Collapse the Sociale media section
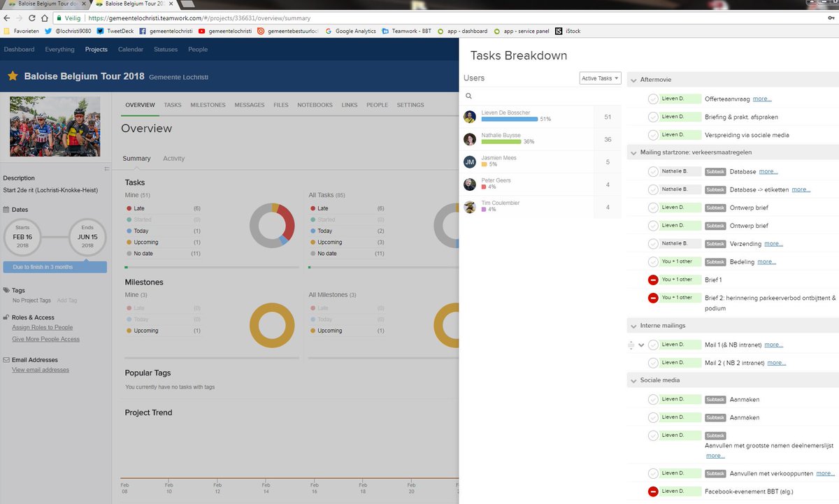 [x=633, y=380]
